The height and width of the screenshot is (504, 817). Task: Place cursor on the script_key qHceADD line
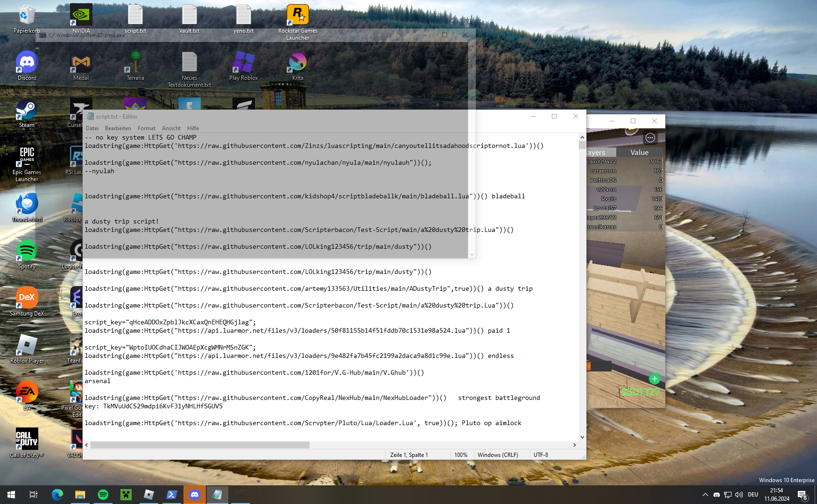coord(170,322)
